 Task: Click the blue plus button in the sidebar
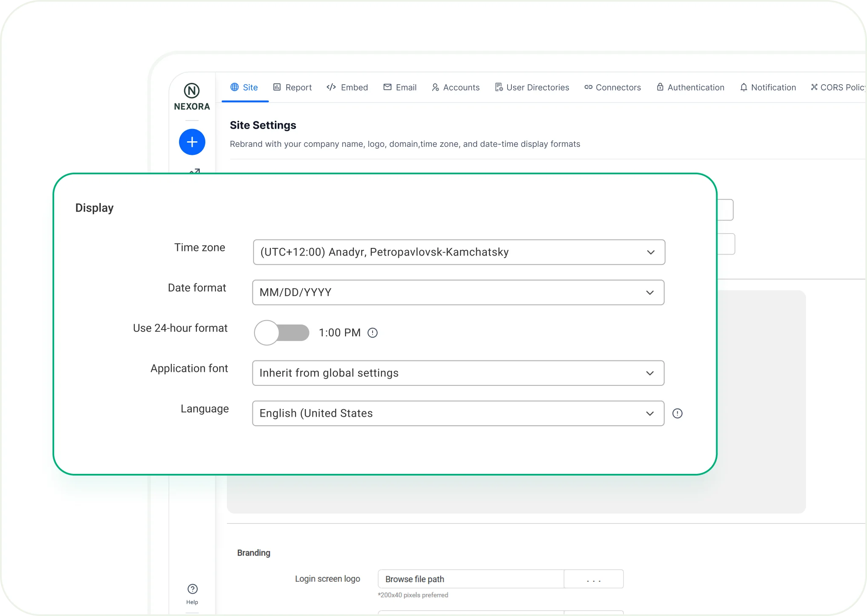point(192,142)
